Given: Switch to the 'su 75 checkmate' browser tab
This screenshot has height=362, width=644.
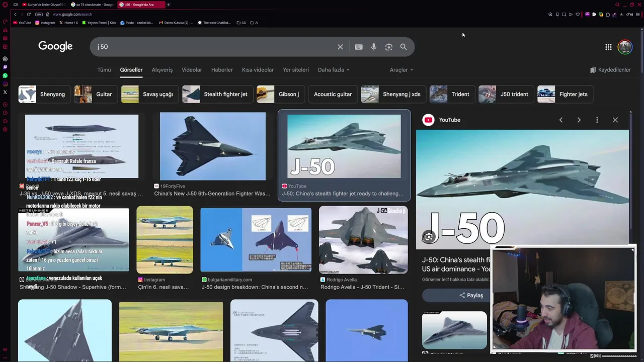Looking at the screenshot, I should click(93, 5).
